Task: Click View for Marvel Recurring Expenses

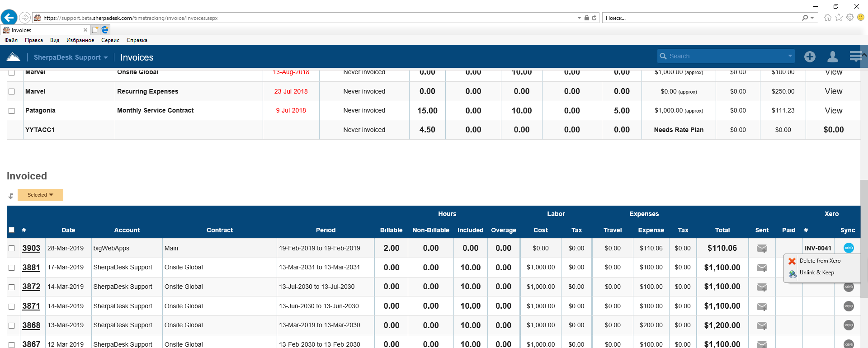Action: pos(833,91)
